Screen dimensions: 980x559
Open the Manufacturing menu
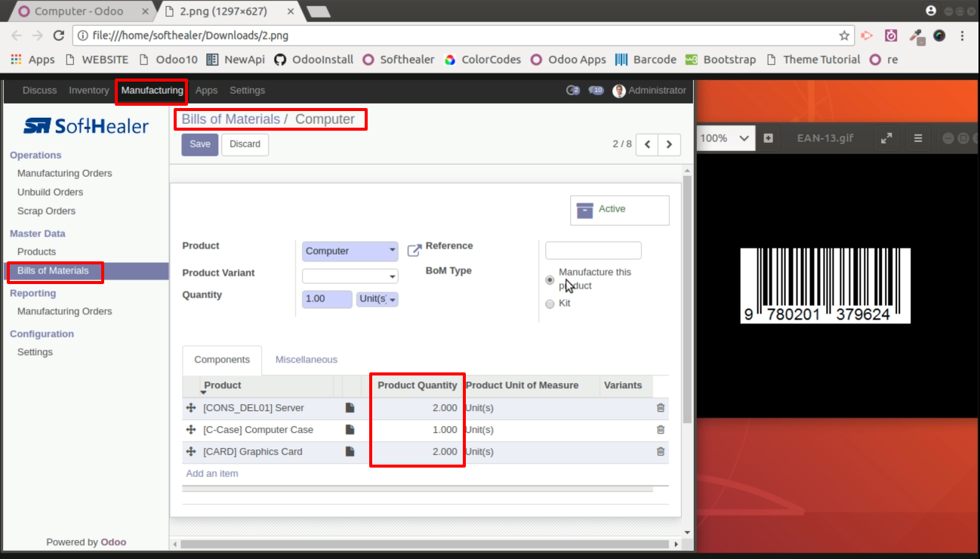152,91
